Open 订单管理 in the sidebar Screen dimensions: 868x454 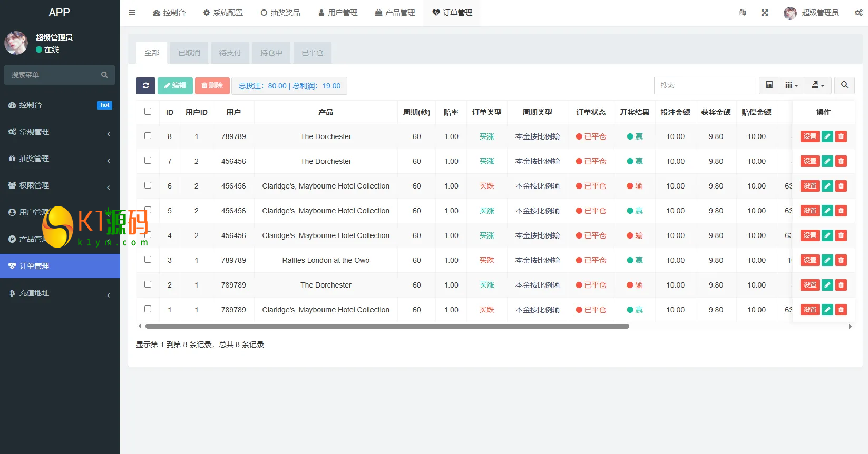tap(60, 266)
